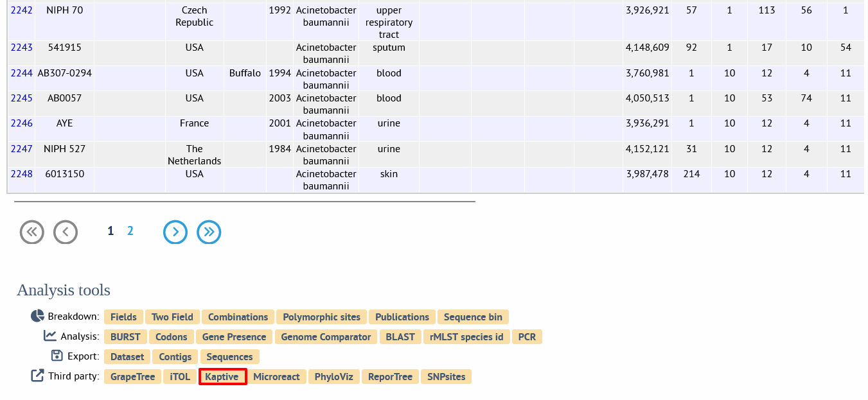The image size is (868, 400).
Task: Open the Genome Comparator analysis
Action: point(326,337)
